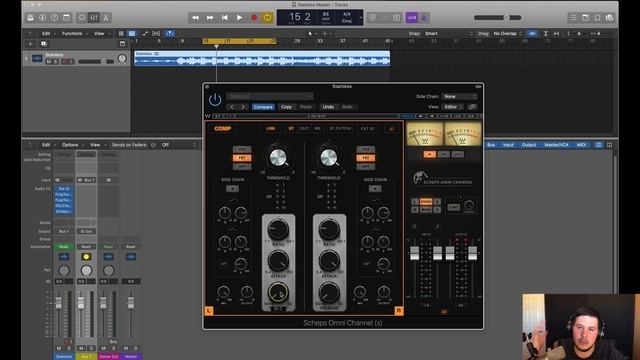Viewport: 640px width, 360px height.
Task: Select the L channel button
Action: pos(209,311)
